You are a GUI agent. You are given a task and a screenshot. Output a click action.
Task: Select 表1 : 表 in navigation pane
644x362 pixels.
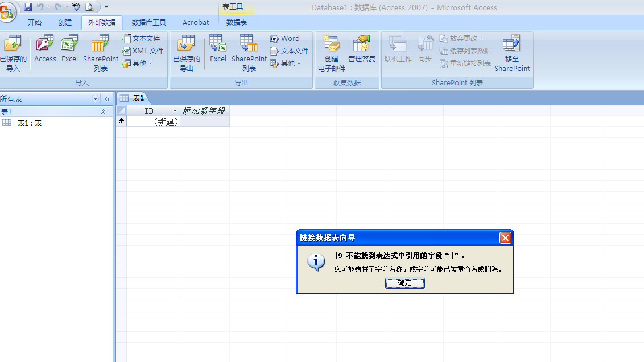point(29,123)
